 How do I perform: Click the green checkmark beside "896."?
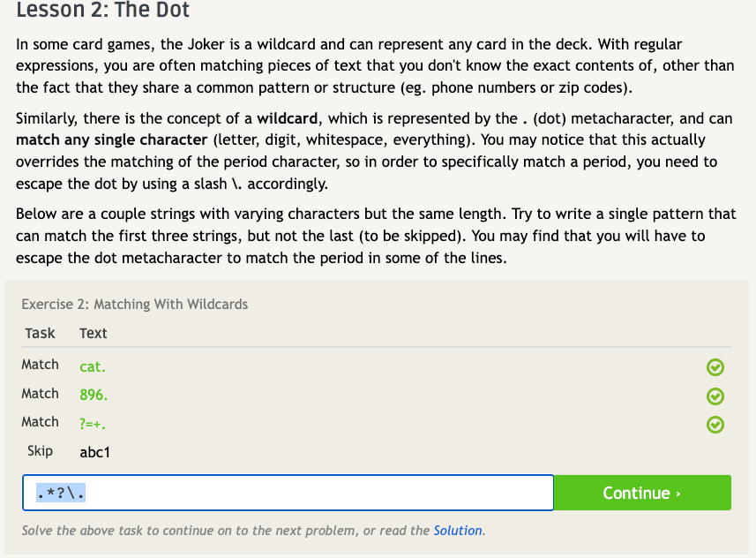(x=715, y=396)
